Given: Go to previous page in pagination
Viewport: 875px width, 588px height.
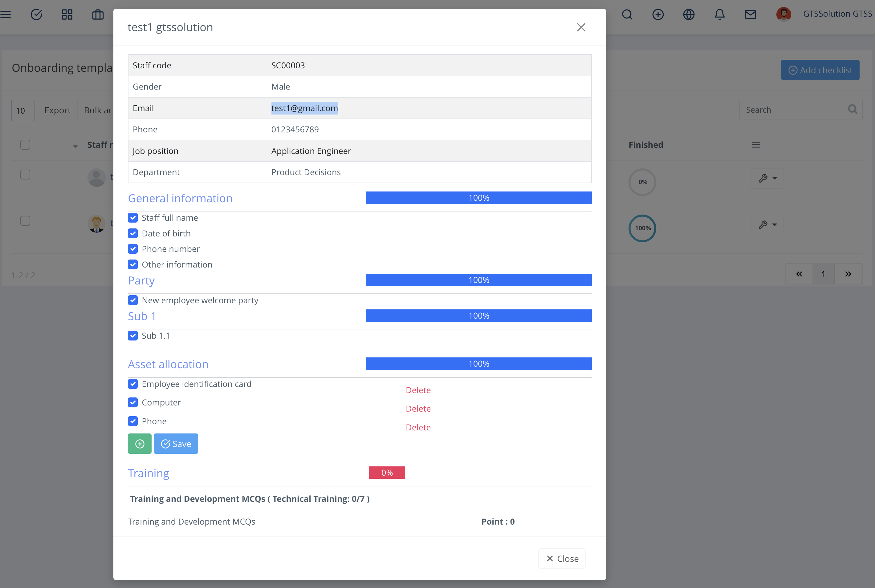Looking at the screenshot, I should [x=799, y=274].
